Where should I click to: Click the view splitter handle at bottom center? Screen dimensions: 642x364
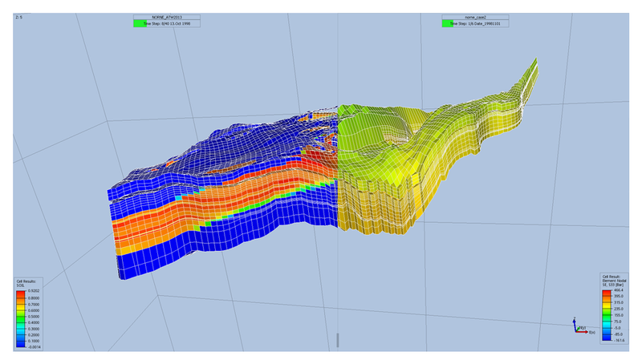338,340
